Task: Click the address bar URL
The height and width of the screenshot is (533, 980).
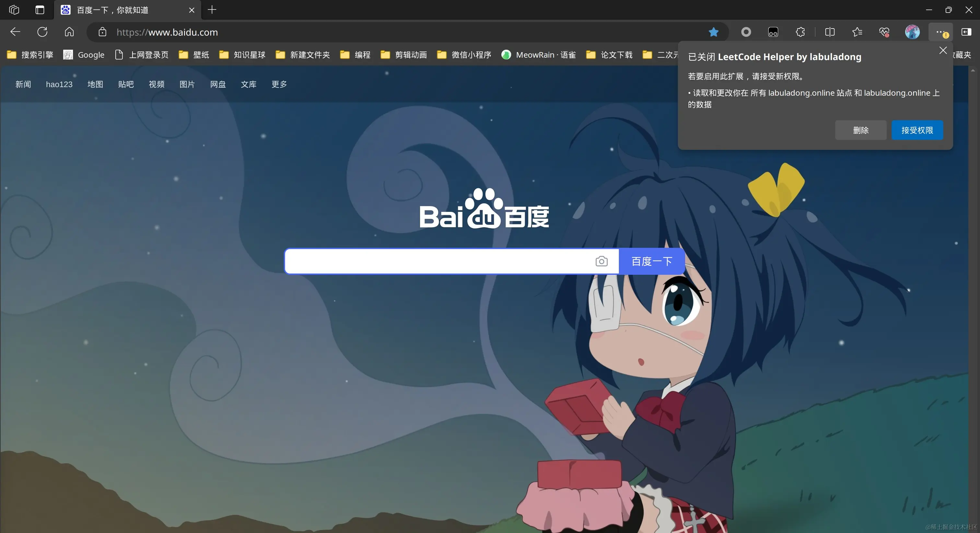Action: [x=167, y=32]
